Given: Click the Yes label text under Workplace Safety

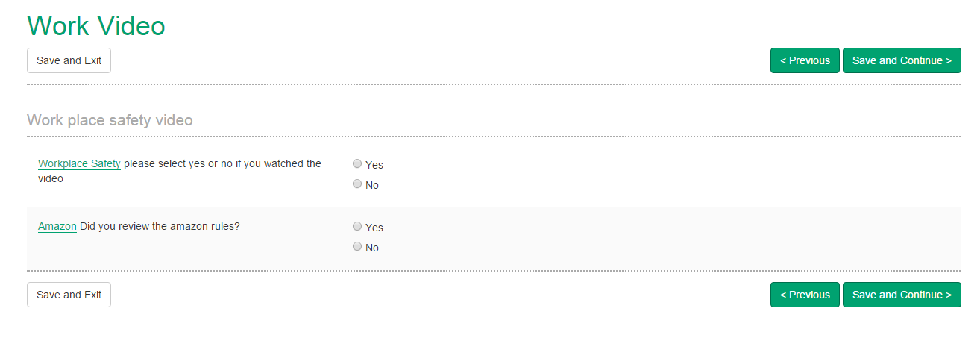Looking at the screenshot, I should point(374,165).
